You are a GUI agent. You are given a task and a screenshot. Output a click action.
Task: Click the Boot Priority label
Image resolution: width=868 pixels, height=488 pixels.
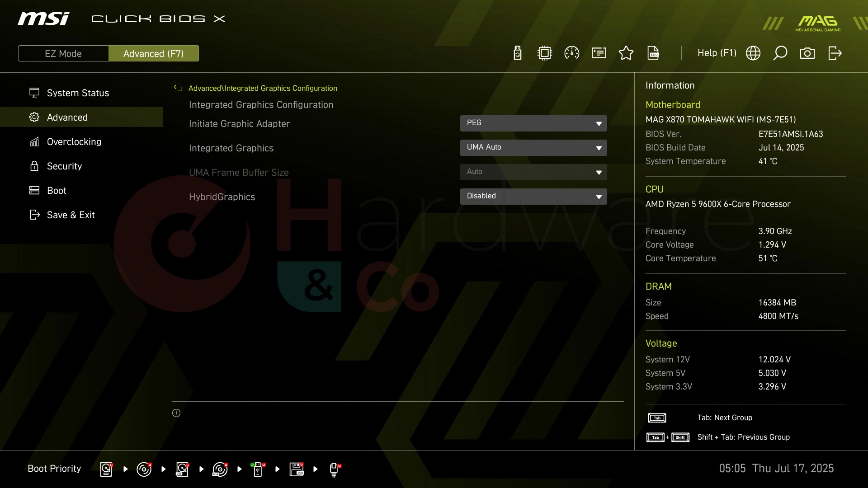54,469
